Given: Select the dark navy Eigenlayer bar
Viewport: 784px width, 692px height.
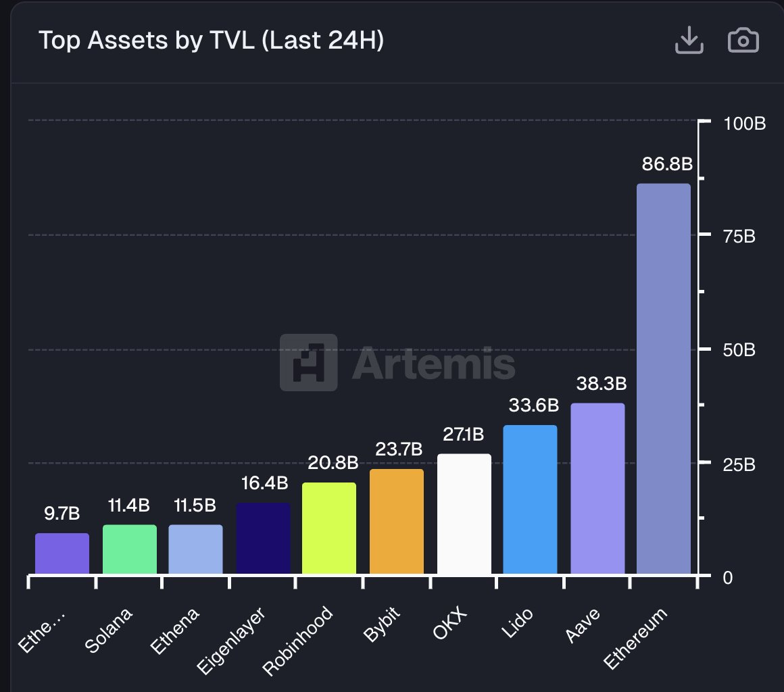Looking at the screenshot, I should 263,538.
